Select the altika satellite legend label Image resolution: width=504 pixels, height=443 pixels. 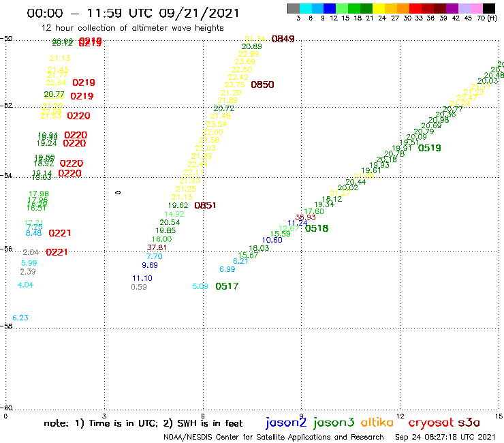click(377, 422)
